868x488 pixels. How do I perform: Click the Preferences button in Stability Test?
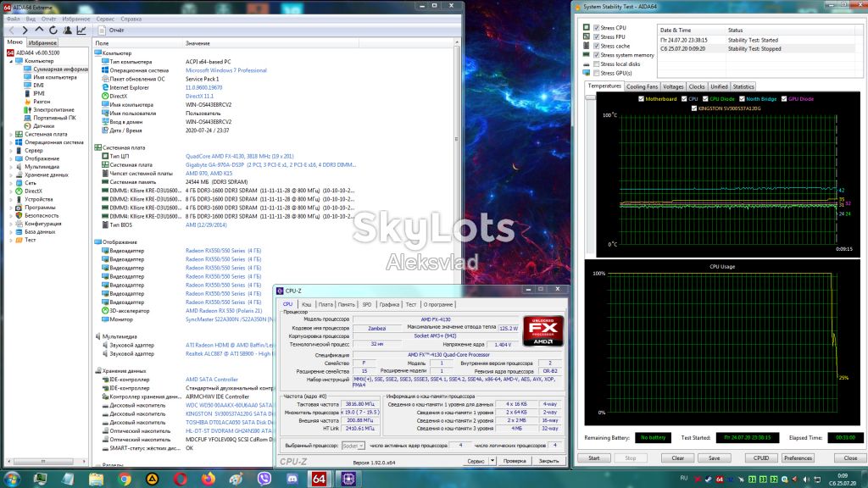798,458
